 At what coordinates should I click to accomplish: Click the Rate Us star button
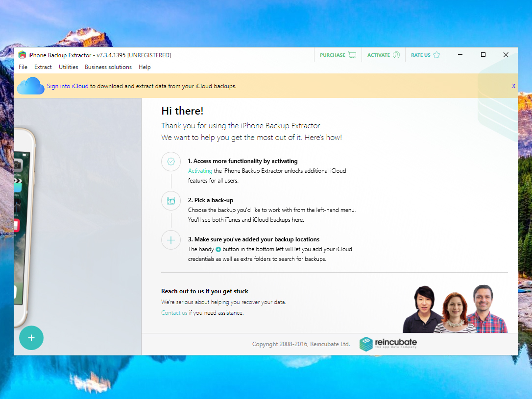426,55
